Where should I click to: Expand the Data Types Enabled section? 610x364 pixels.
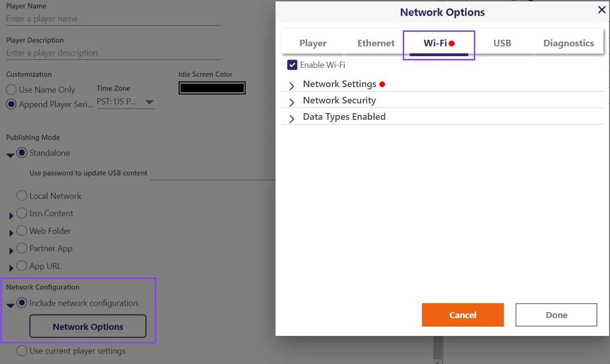pyautogui.click(x=292, y=118)
